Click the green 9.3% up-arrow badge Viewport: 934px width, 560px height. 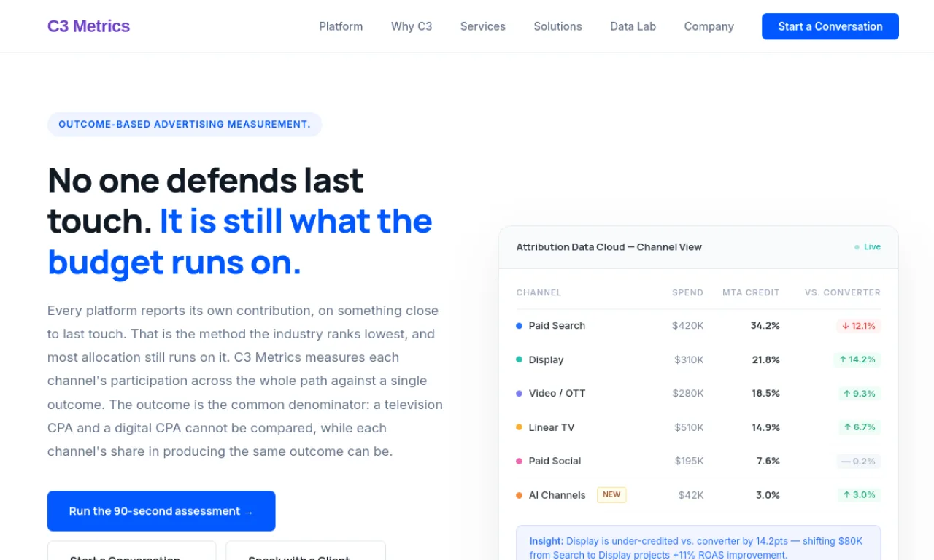click(860, 393)
